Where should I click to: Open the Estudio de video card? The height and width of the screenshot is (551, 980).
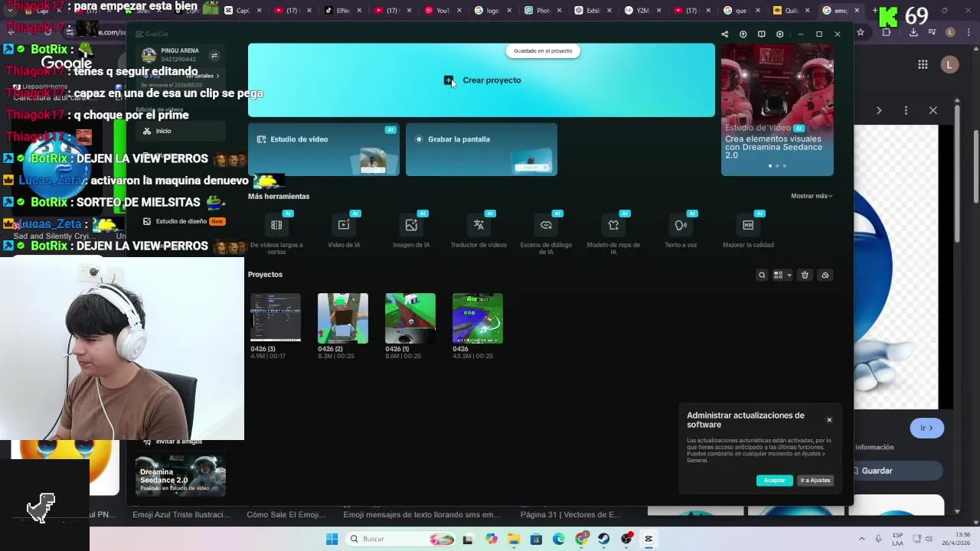click(324, 149)
